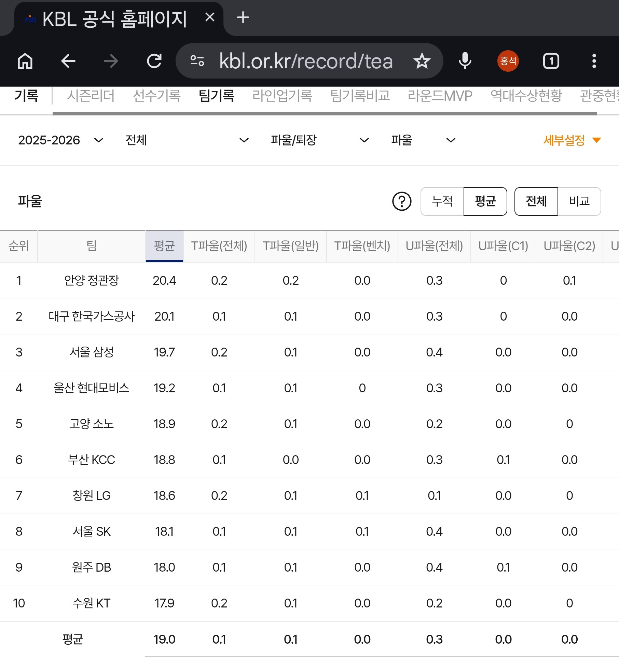
Task: Open the 선수기록 tab
Action: pos(157,96)
